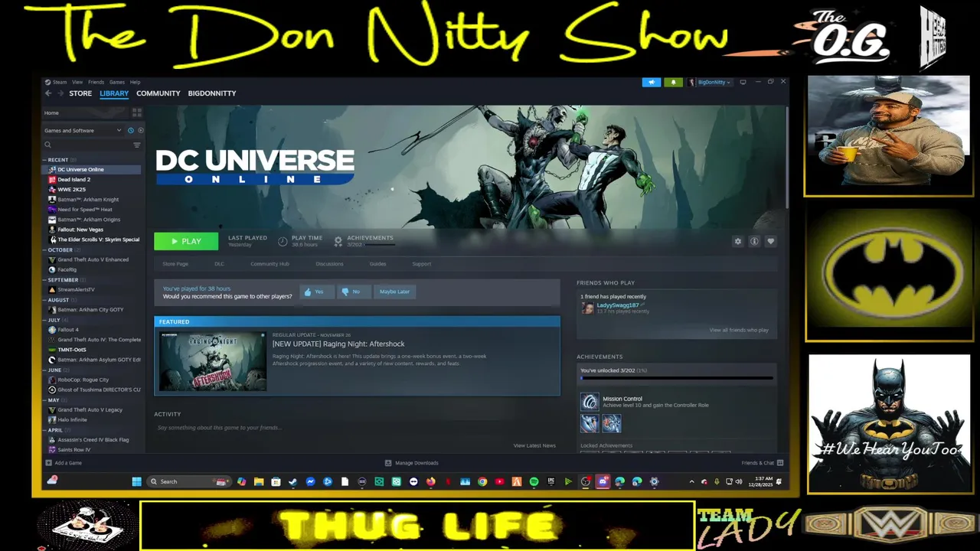Click View Latest News
The image size is (980, 551).
click(x=534, y=445)
